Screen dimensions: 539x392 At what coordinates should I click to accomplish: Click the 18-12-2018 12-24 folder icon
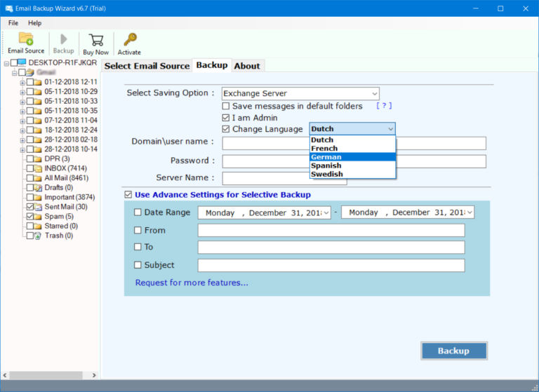click(38, 130)
